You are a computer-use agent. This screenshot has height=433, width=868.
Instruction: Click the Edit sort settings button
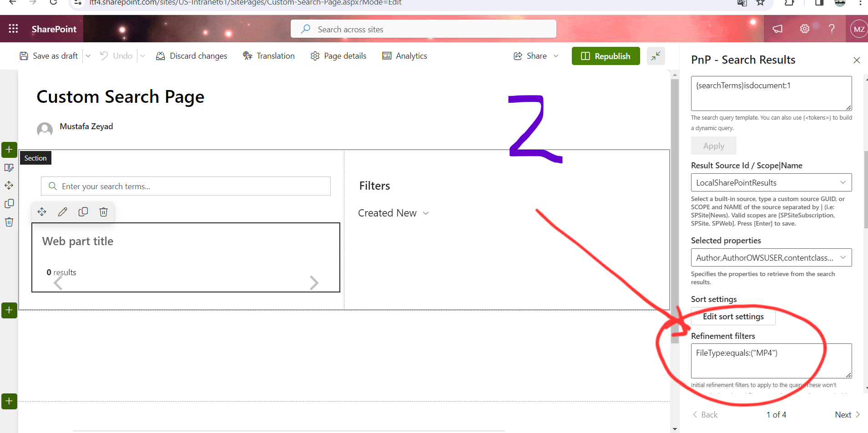tap(733, 317)
